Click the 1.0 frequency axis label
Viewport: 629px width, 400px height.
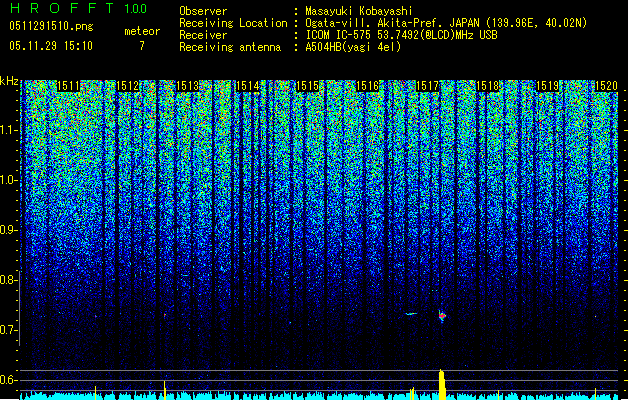point(9,180)
